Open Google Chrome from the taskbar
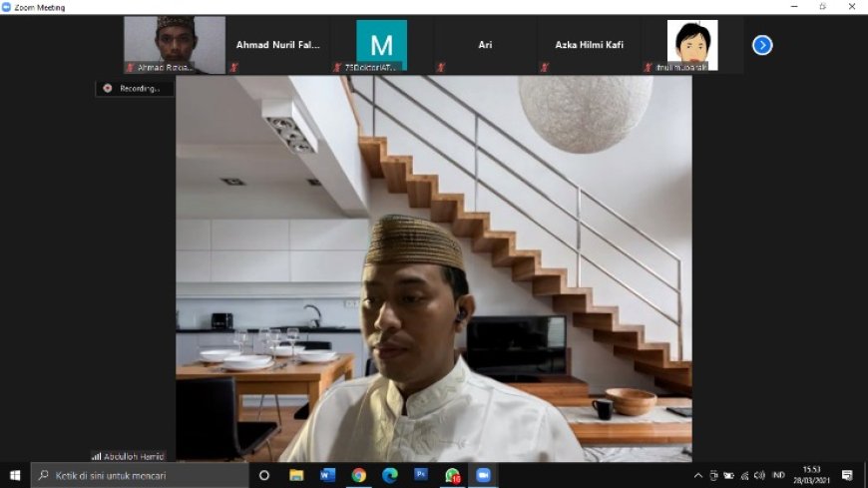868x488 pixels. [x=358, y=475]
